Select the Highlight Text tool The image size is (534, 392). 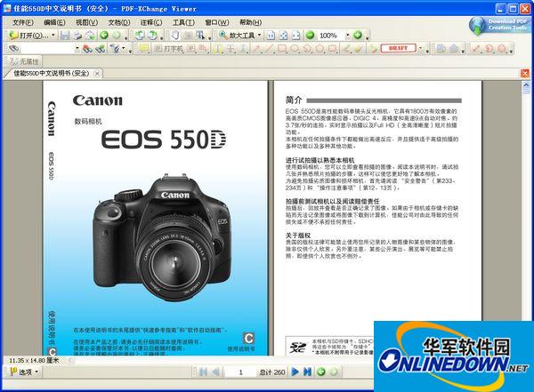tap(217, 49)
